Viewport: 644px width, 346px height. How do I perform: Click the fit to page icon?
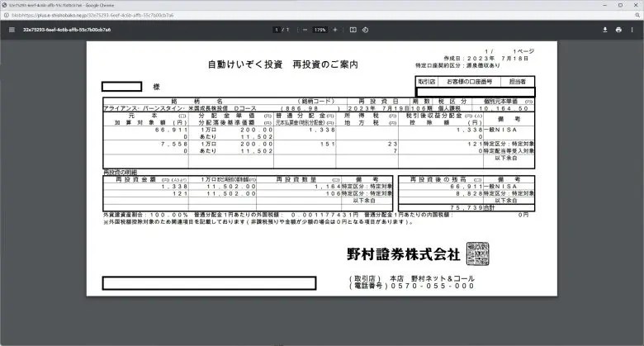[353, 30]
